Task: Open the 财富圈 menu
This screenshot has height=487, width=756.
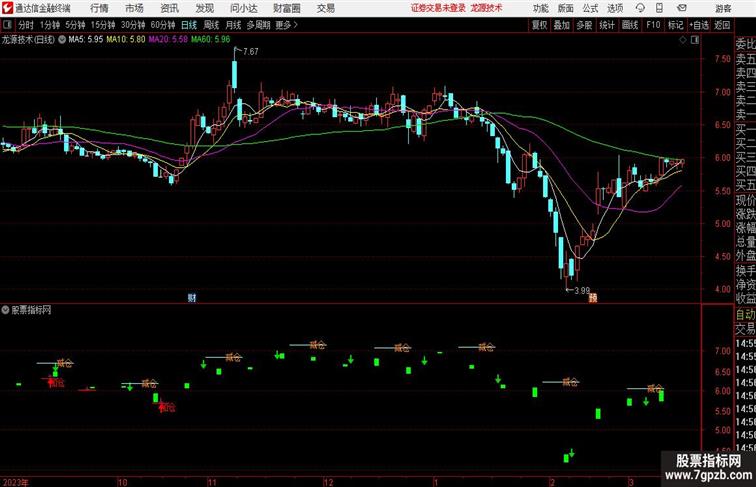Action: point(287,8)
